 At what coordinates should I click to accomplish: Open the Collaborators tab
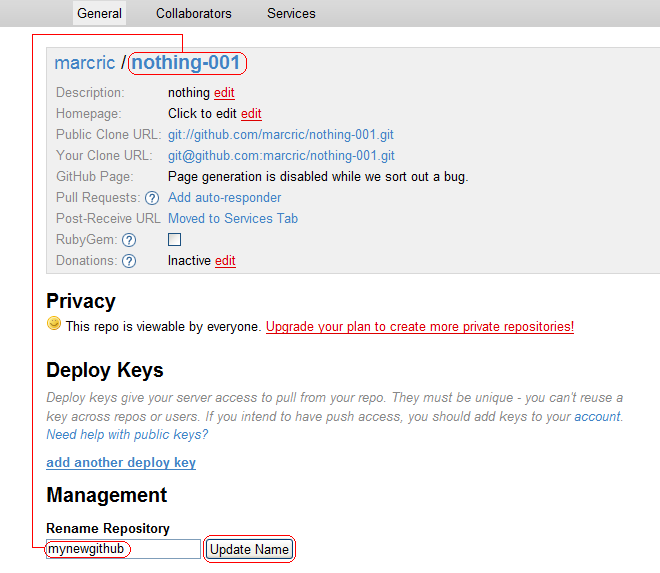click(194, 13)
